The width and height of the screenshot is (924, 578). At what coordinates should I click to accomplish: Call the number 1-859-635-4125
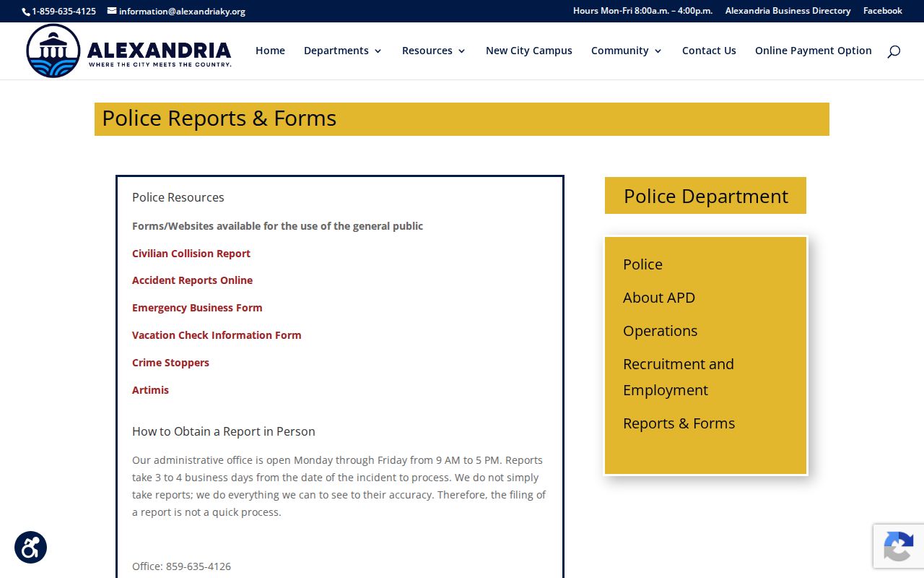[x=64, y=12]
